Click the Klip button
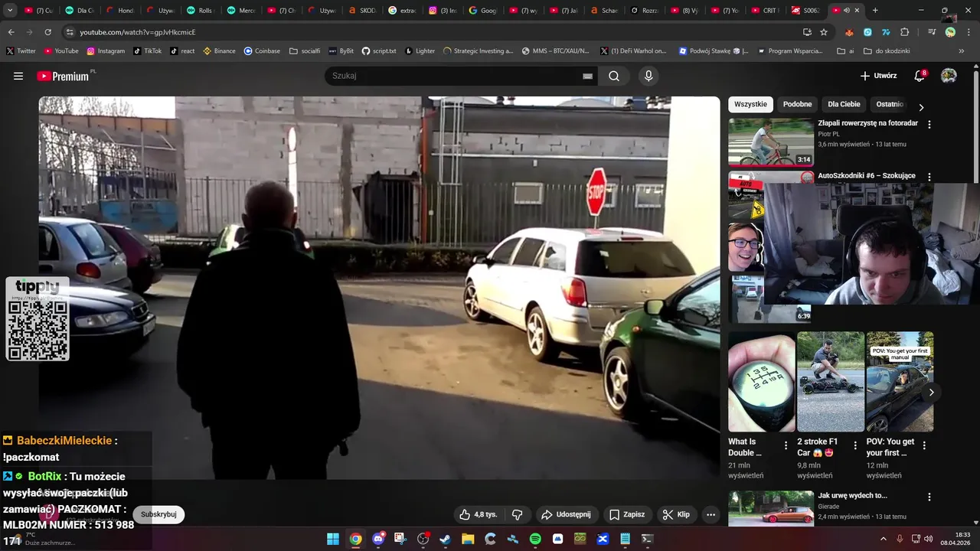 pyautogui.click(x=676, y=514)
